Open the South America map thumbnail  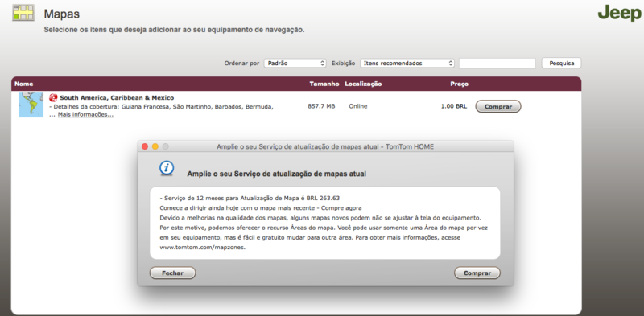31,105
